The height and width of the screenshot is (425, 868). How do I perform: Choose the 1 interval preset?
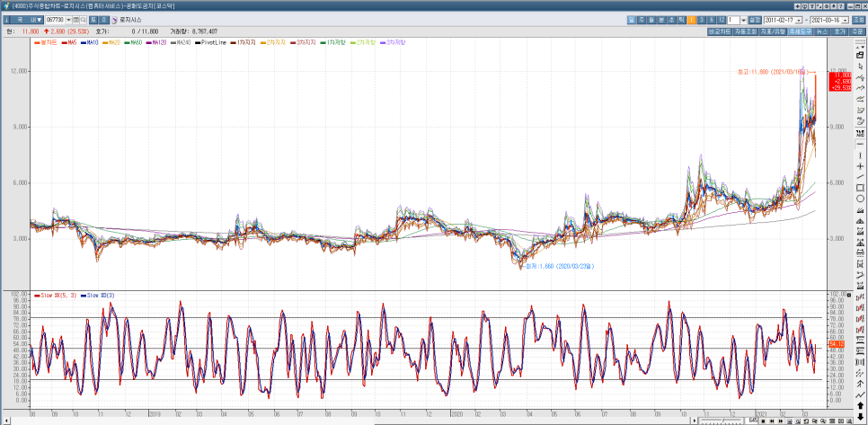tap(691, 20)
